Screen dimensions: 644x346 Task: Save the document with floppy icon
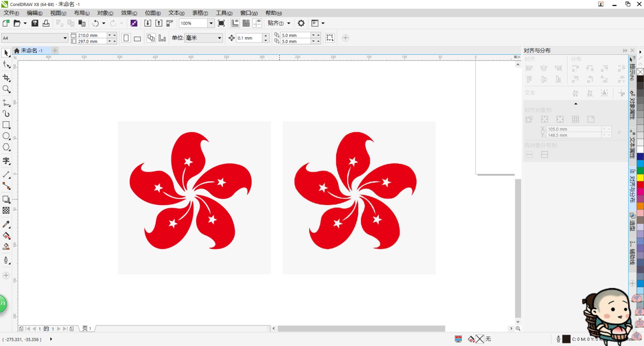[x=35, y=23]
